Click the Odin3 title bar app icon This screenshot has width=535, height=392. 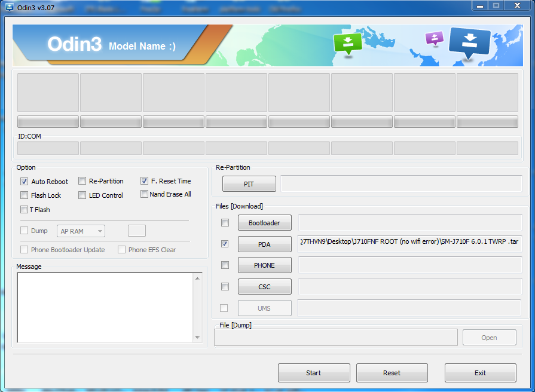coord(9,7)
